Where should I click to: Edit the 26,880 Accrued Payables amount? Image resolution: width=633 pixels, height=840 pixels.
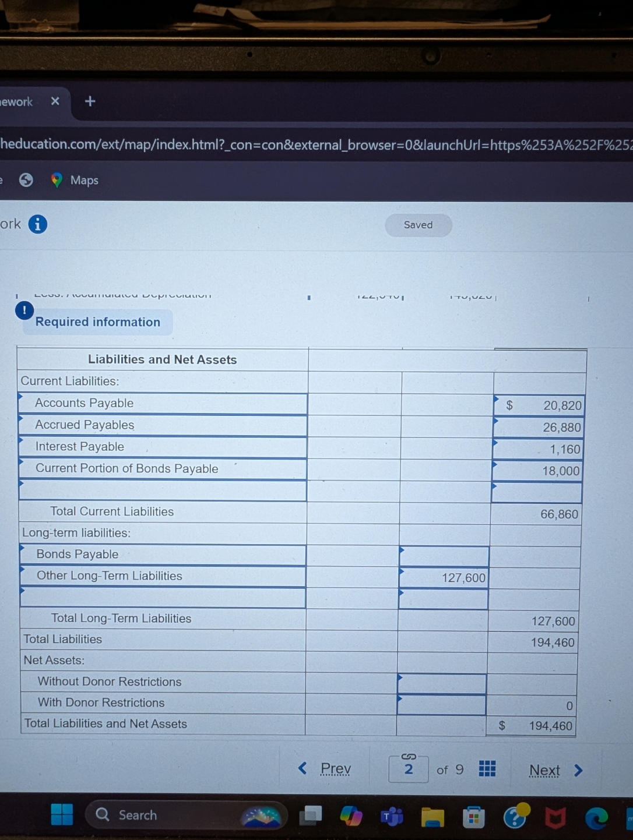coord(537,428)
